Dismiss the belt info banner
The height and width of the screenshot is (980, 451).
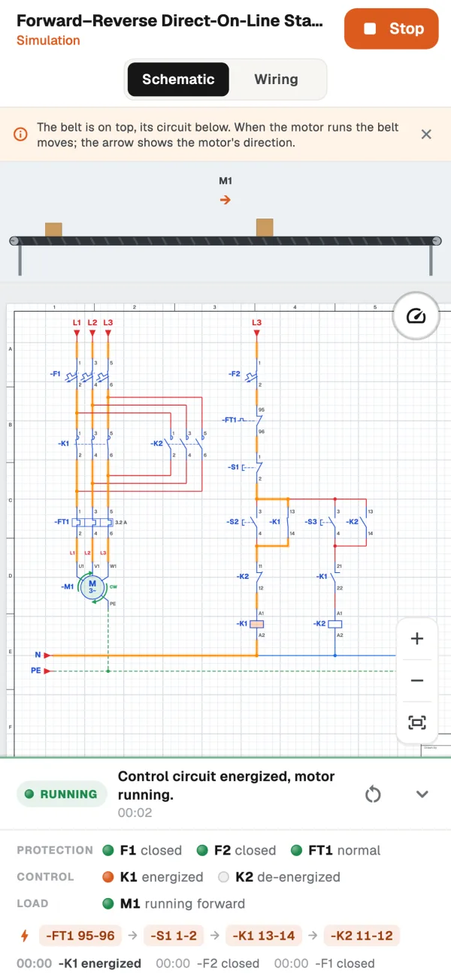click(426, 134)
